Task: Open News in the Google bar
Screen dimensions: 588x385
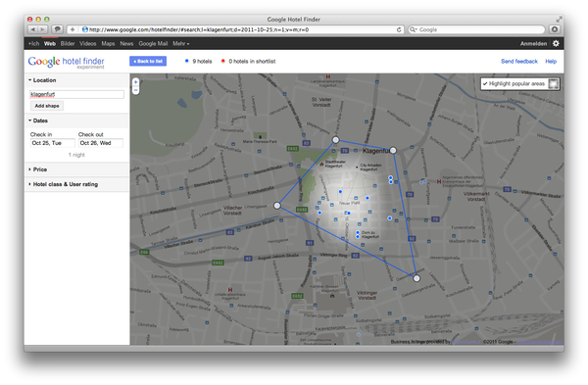Action: point(126,43)
